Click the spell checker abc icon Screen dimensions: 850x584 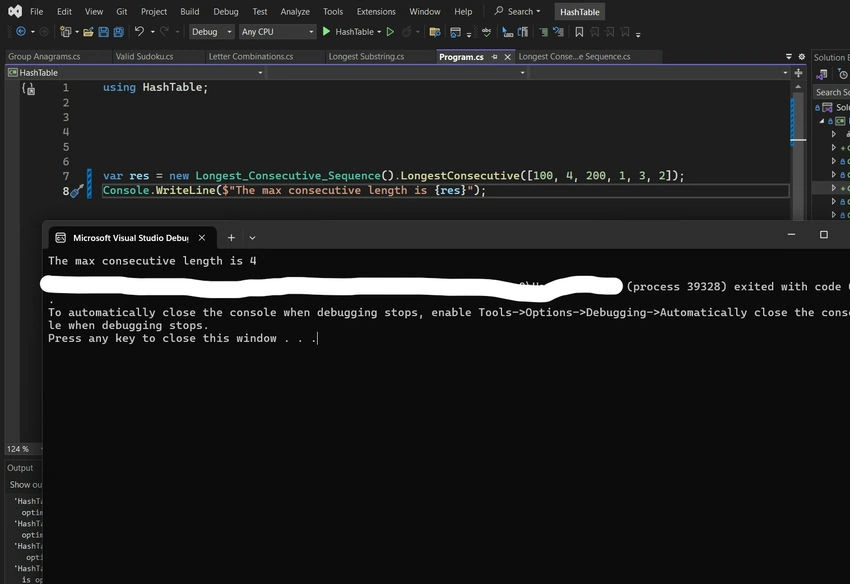[486, 33]
